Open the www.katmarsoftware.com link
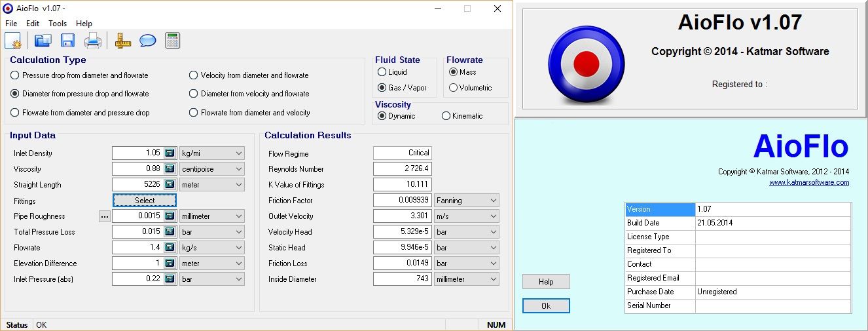This screenshot has height=331, width=868. [x=809, y=183]
